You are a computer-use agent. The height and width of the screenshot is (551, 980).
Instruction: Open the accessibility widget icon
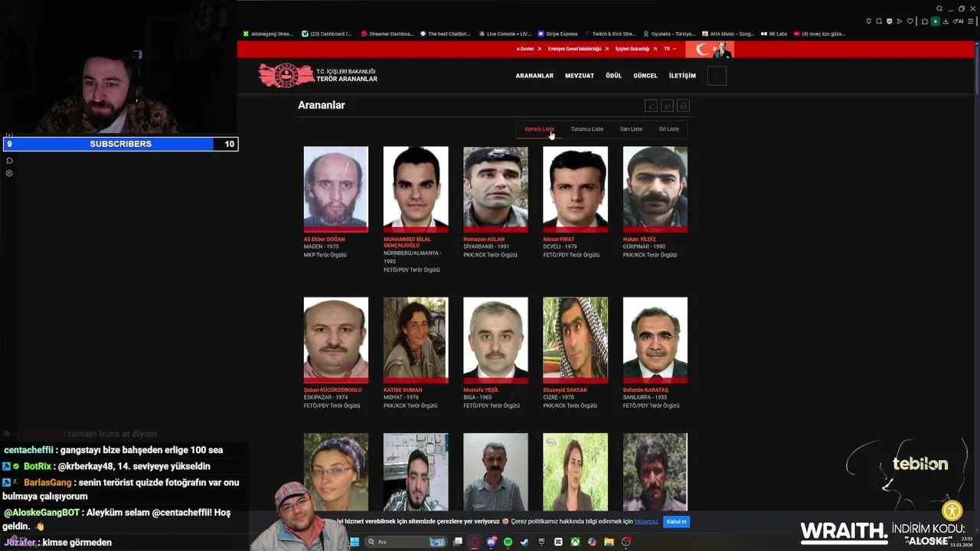pos(952,511)
